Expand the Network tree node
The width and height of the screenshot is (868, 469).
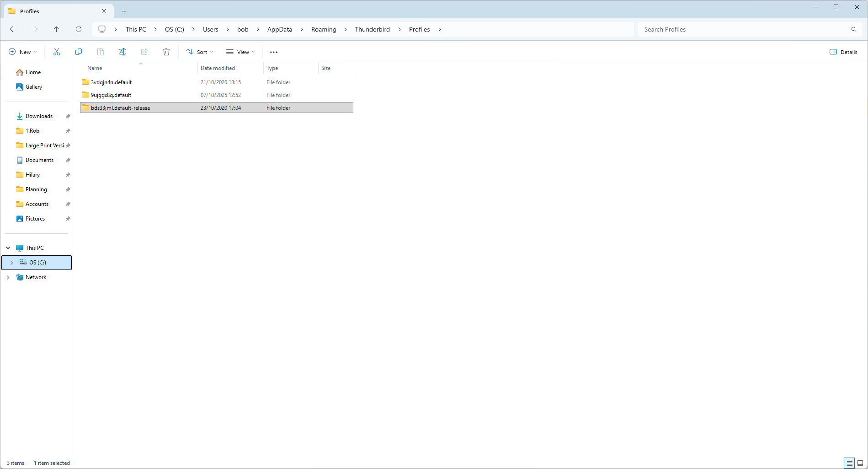pyautogui.click(x=8, y=277)
